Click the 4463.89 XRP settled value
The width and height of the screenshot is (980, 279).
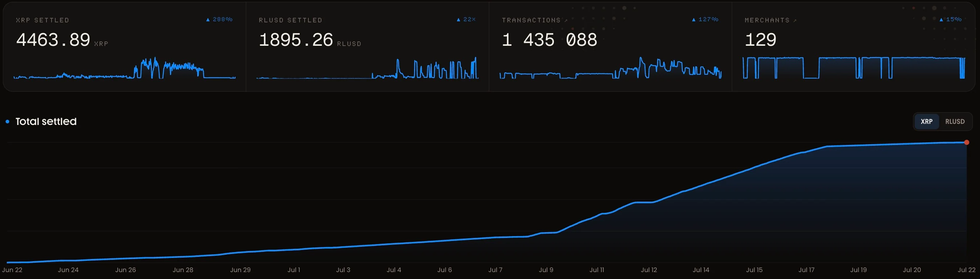(53, 40)
